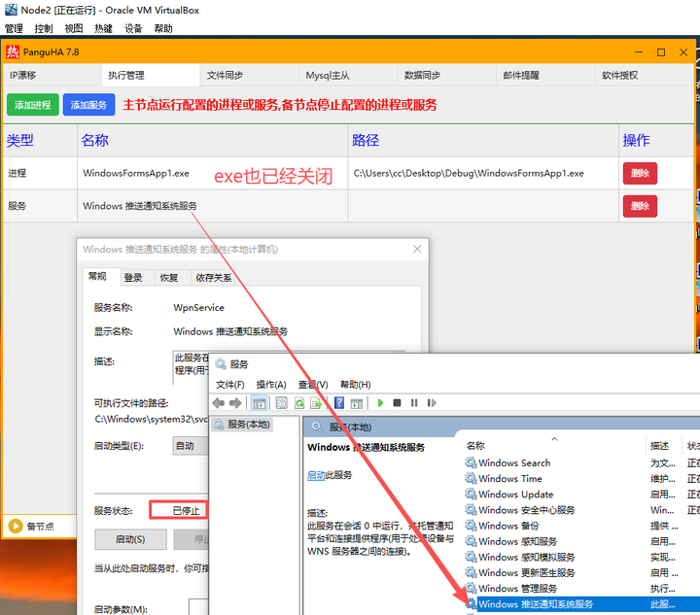Screen dimensions: 700x615
Task: Open Help via blue question mark icon
Action: click(339, 403)
